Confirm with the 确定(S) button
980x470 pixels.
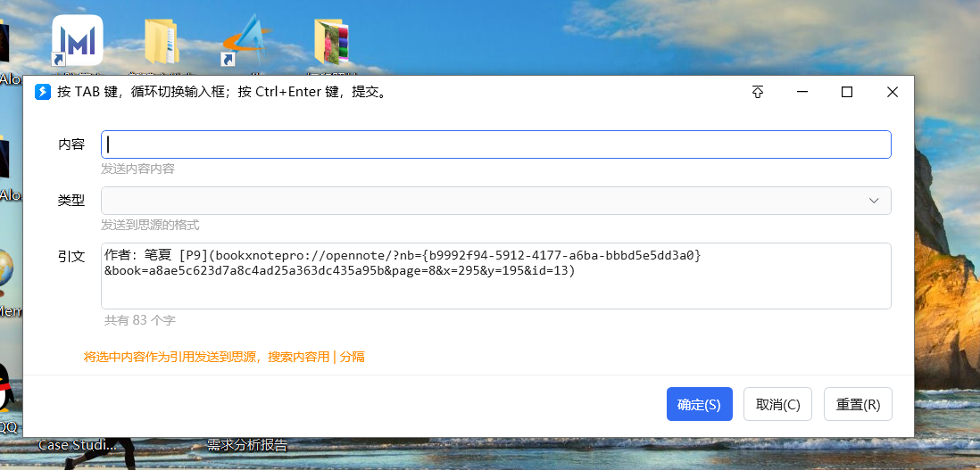coord(700,405)
